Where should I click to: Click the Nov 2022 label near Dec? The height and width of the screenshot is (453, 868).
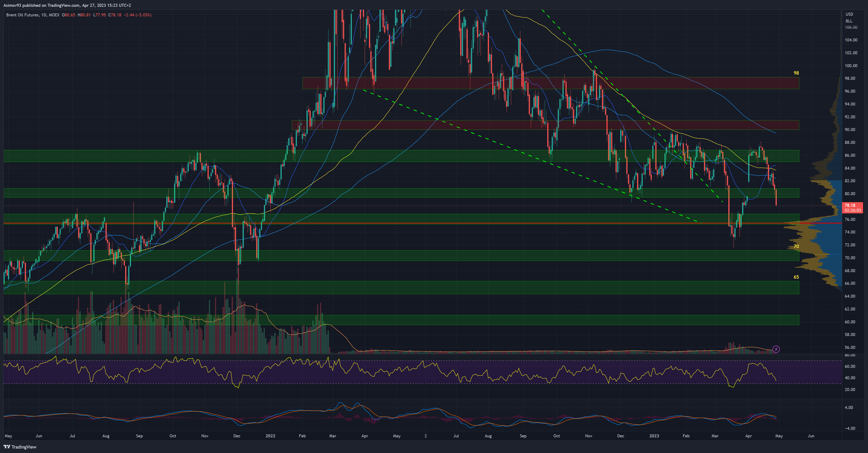click(x=588, y=436)
